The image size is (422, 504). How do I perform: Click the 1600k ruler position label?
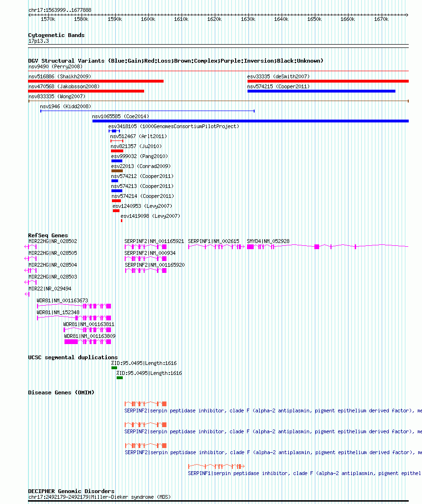(x=148, y=19)
